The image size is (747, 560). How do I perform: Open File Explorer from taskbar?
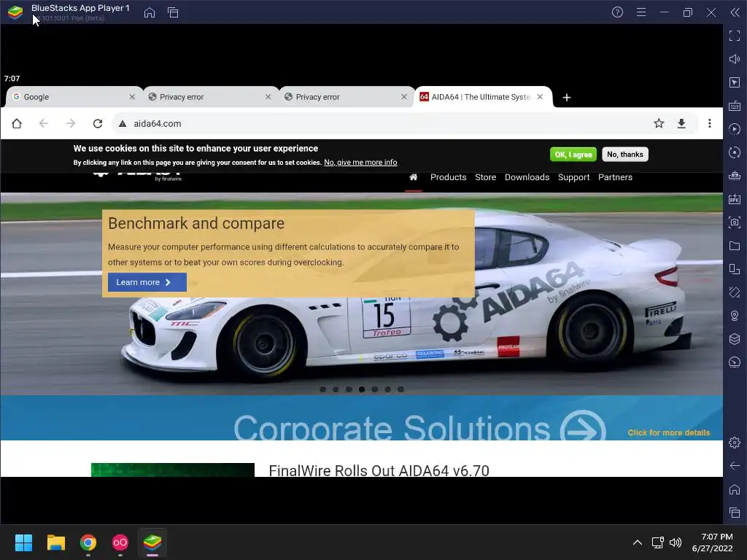55,542
